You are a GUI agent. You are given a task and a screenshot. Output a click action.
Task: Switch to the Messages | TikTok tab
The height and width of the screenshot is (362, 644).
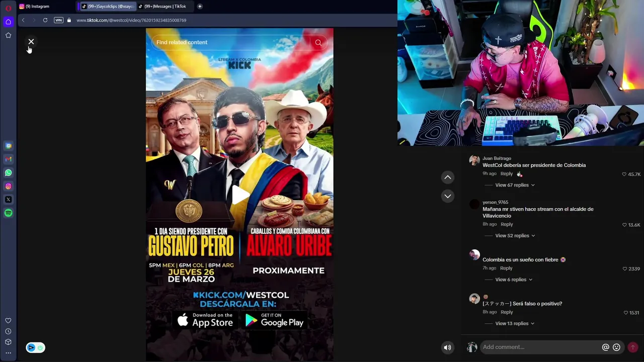click(165, 7)
